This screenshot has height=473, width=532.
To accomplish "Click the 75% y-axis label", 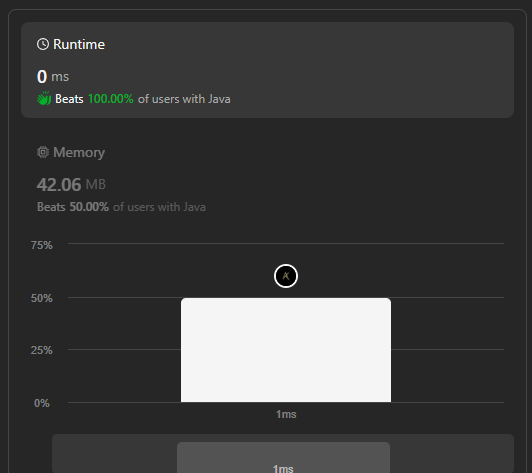I will (42, 245).
